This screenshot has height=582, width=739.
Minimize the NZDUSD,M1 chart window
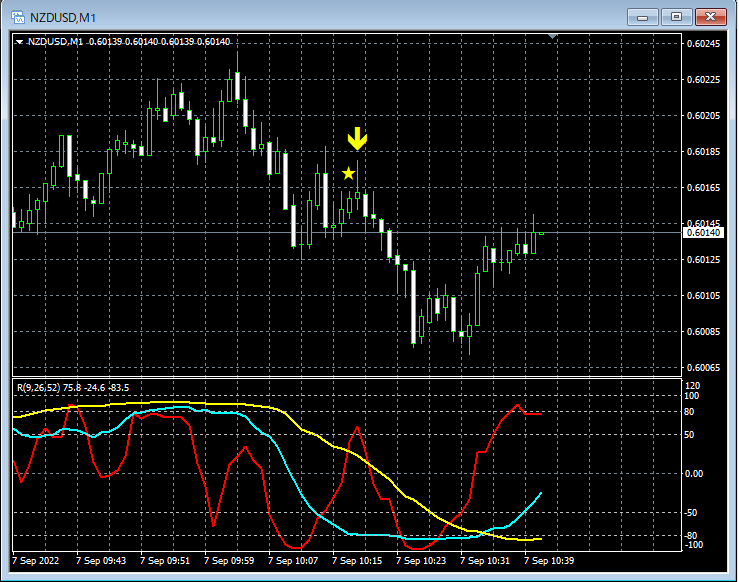pyautogui.click(x=642, y=17)
